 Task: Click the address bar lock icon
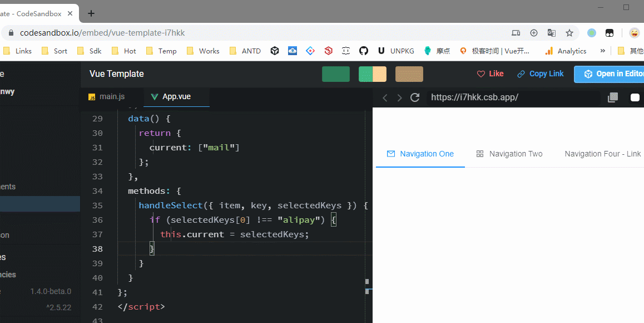click(12, 33)
